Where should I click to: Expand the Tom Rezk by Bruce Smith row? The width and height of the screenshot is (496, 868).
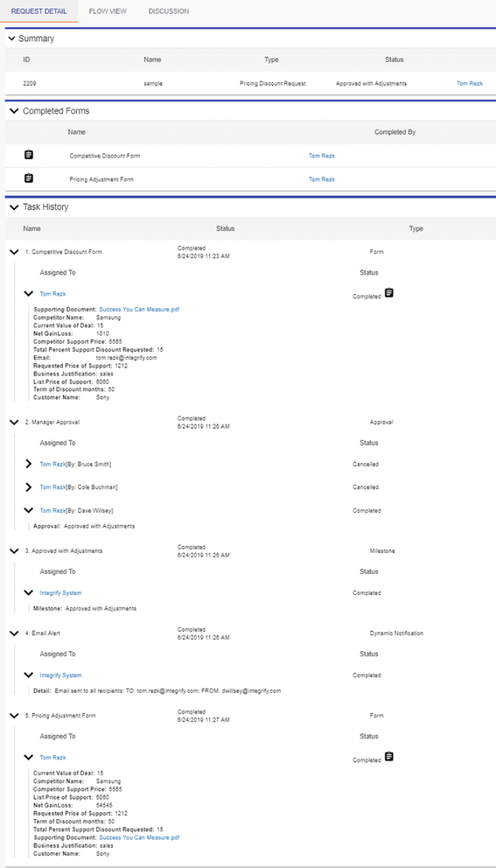pos(29,464)
